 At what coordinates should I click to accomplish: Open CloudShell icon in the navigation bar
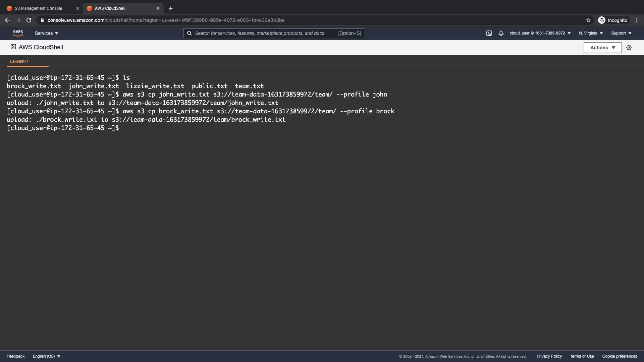[x=489, y=33]
